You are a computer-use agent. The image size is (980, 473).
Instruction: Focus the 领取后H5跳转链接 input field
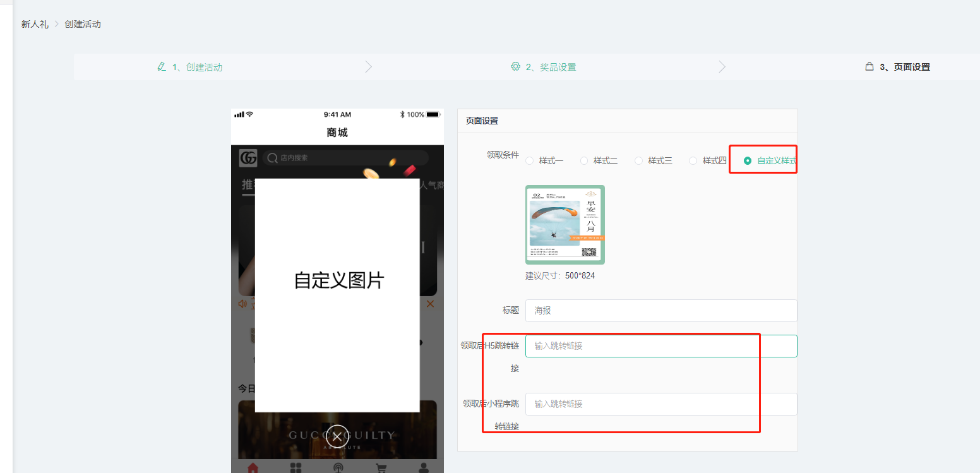point(661,346)
